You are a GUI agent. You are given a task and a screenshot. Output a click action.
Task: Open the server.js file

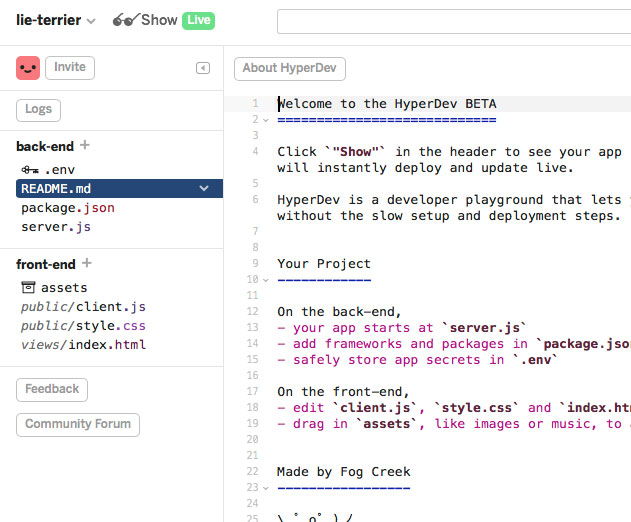point(56,227)
